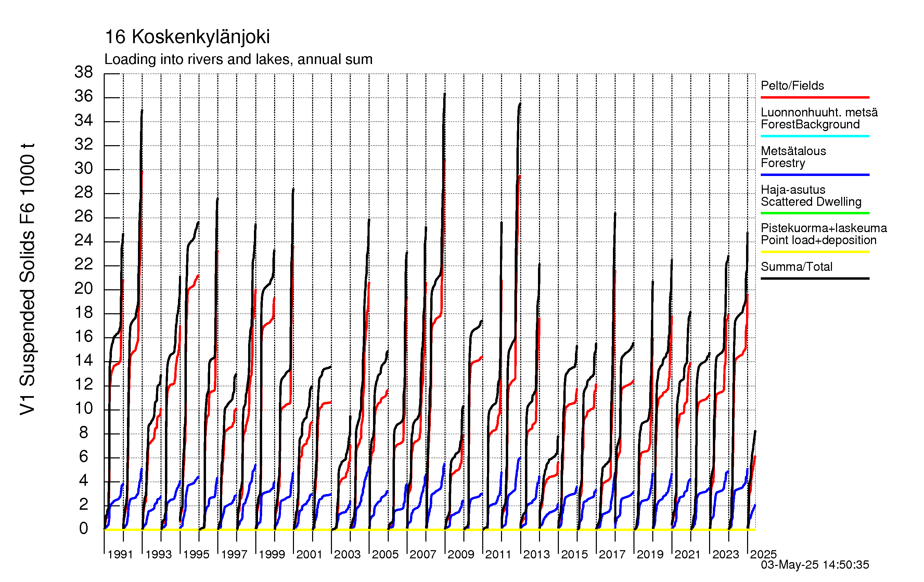Click the y-axis value 4
The width and height of the screenshot is (924, 582).
(84, 481)
